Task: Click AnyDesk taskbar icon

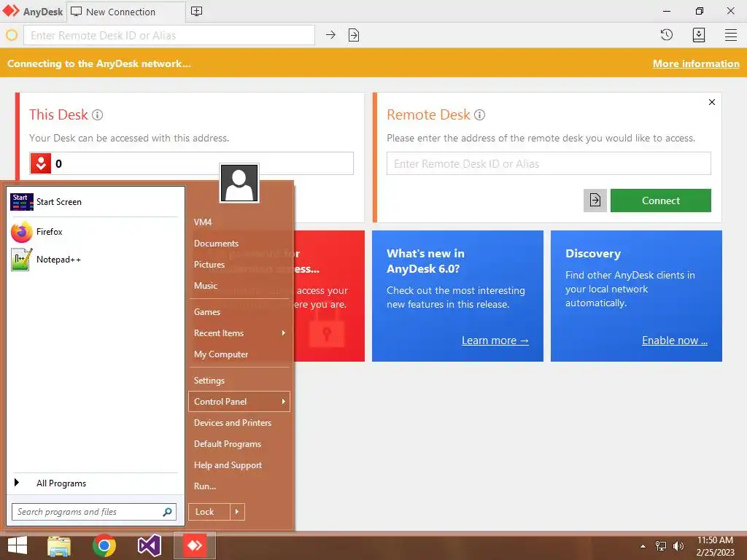Action: pyautogui.click(x=194, y=545)
